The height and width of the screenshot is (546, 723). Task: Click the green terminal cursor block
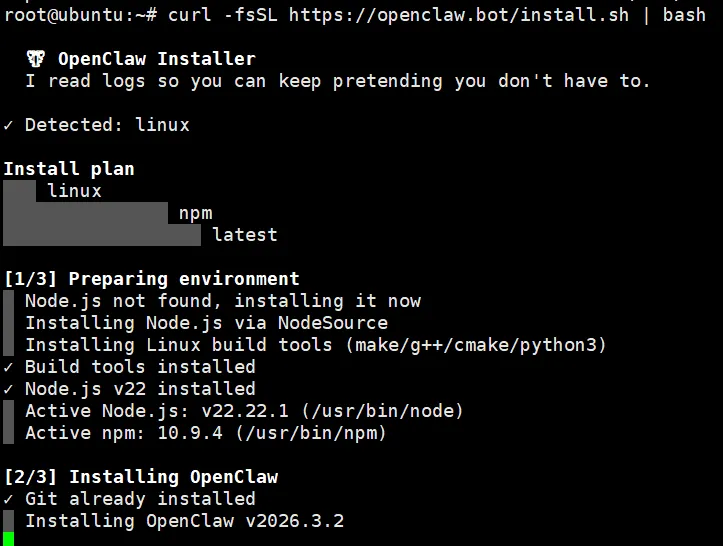click(9, 539)
